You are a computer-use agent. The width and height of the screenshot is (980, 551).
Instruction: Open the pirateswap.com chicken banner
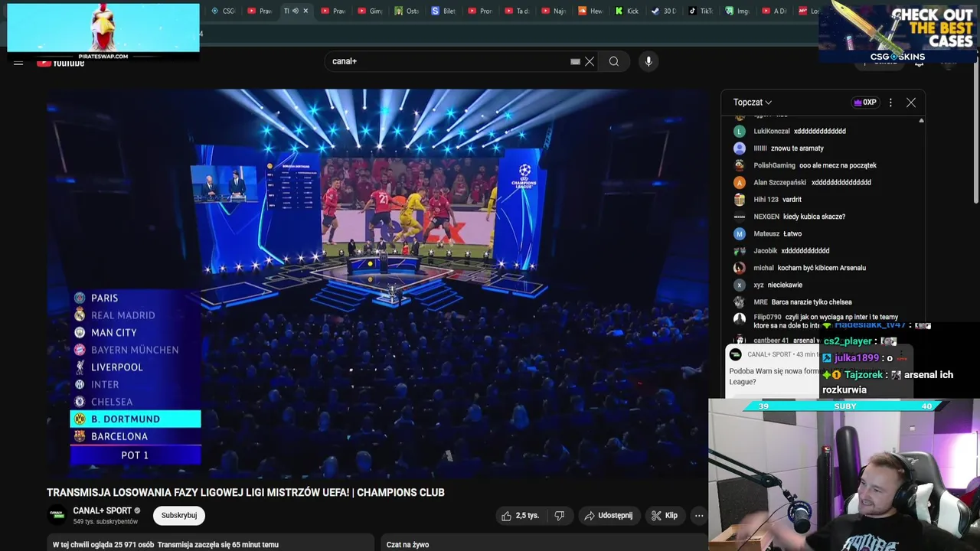click(103, 31)
